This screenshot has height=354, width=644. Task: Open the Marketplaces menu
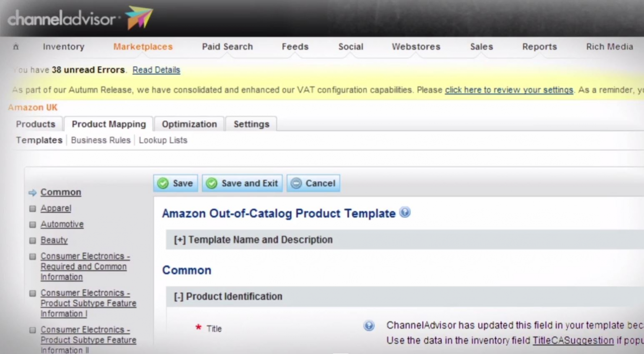tap(143, 47)
